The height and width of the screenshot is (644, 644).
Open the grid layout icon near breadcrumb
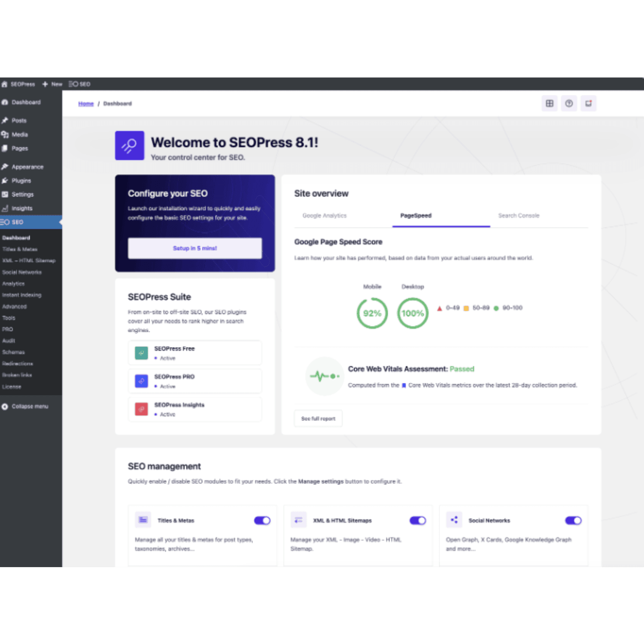(549, 103)
